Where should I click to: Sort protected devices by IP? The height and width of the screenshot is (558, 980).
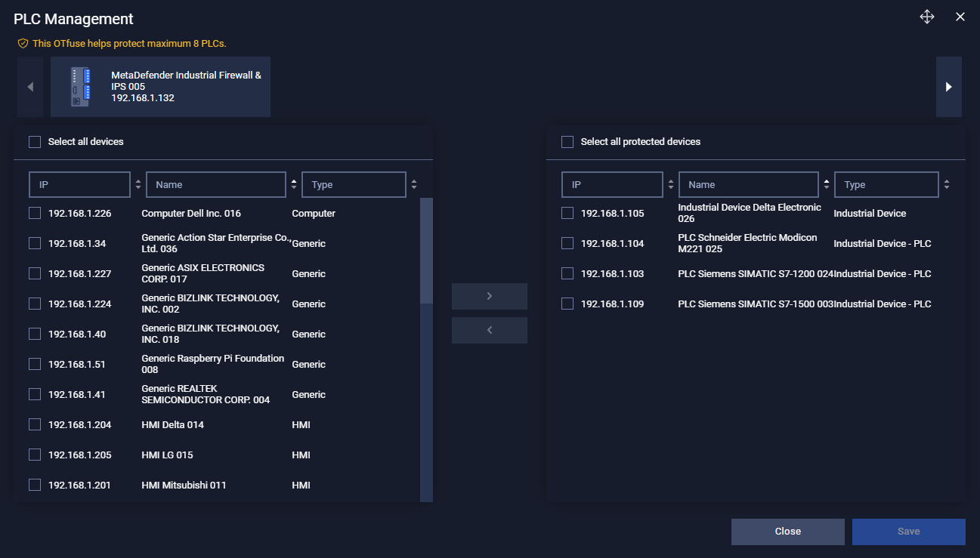tap(671, 184)
